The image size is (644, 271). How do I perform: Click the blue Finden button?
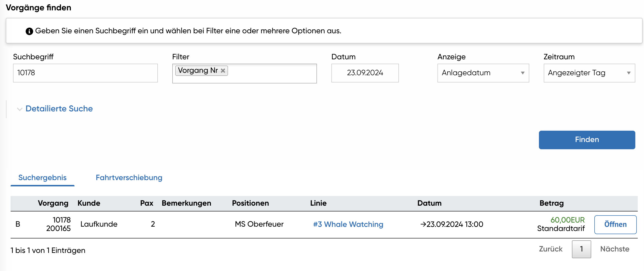pos(587,140)
